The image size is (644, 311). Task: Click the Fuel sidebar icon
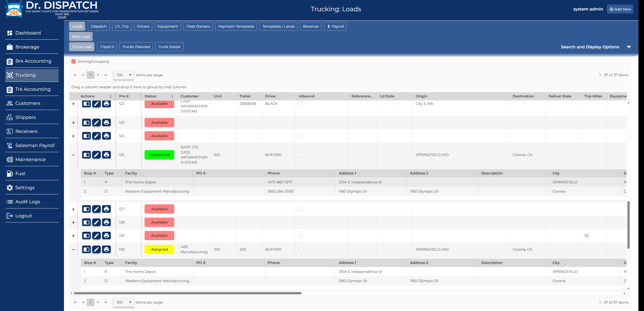pyautogui.click(x=10, y=174)
